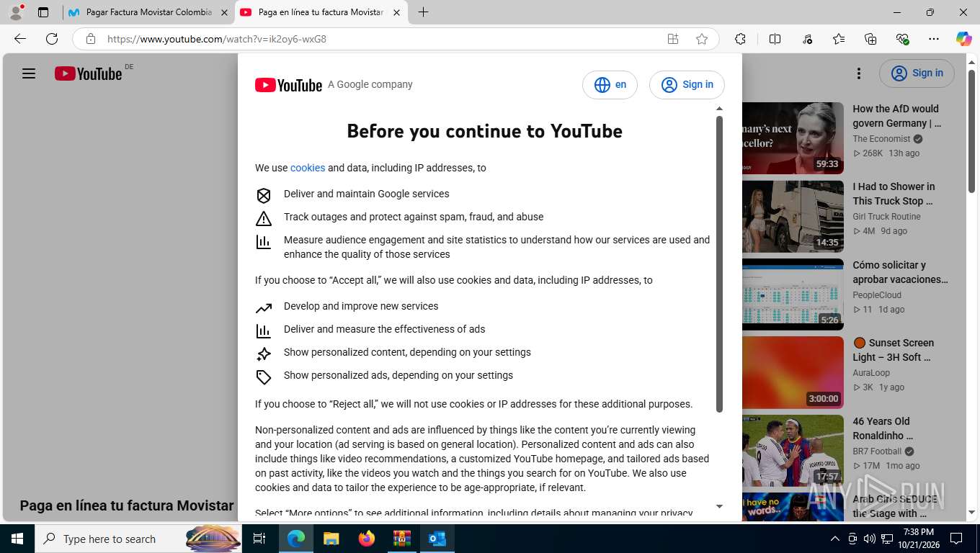
Task: View site information lock icon
Action: (x=91, y=39)
